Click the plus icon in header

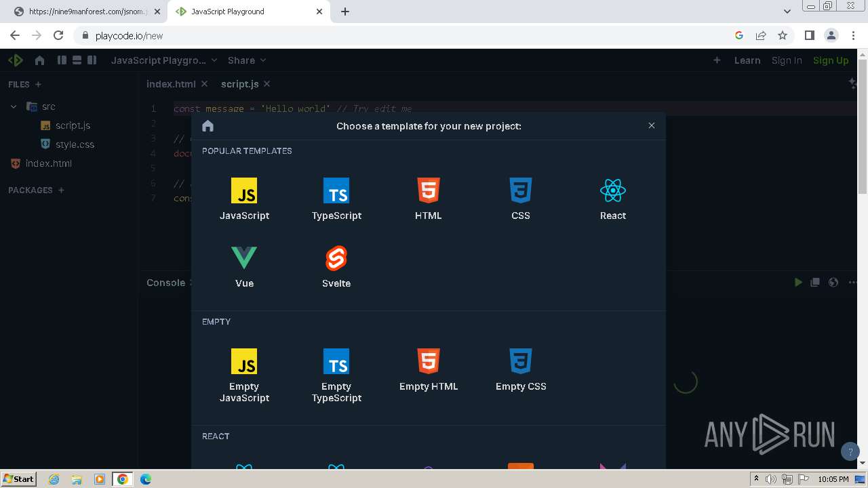pos(717,60)
